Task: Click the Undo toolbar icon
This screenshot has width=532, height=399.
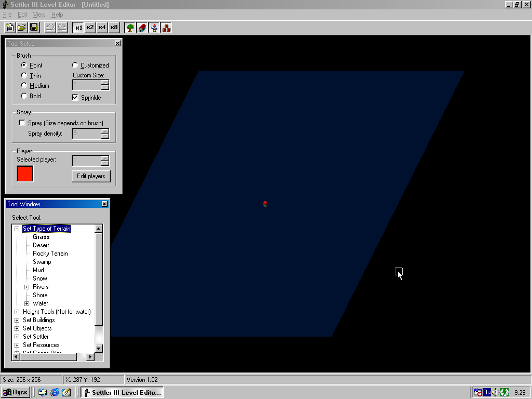Action: coord(50,28)
